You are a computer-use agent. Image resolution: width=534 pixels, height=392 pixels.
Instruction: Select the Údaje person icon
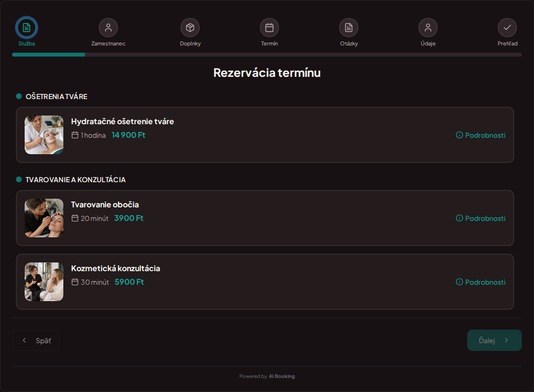pyautogui.click(x=428, y=28)
